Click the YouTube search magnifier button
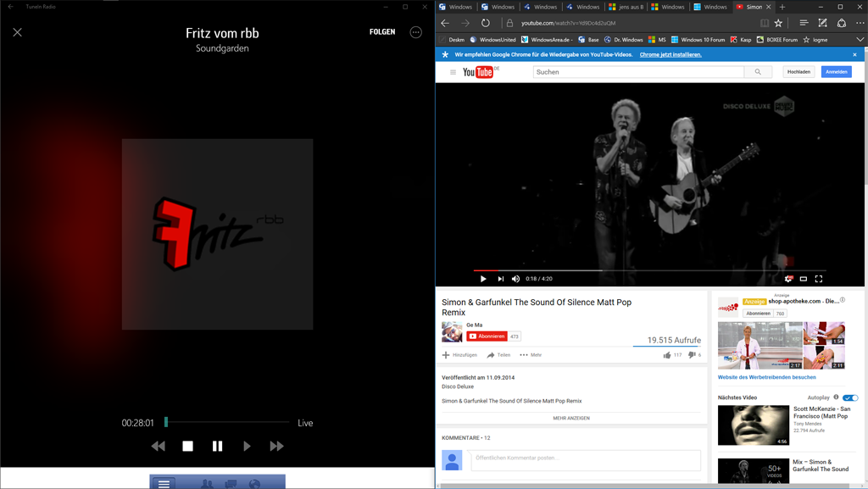The height and width of the screenshot is (489, 868). 758,72
